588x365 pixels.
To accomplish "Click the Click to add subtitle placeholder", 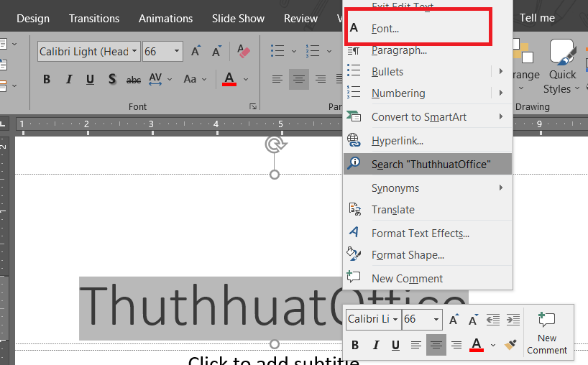I will point(274,361).
